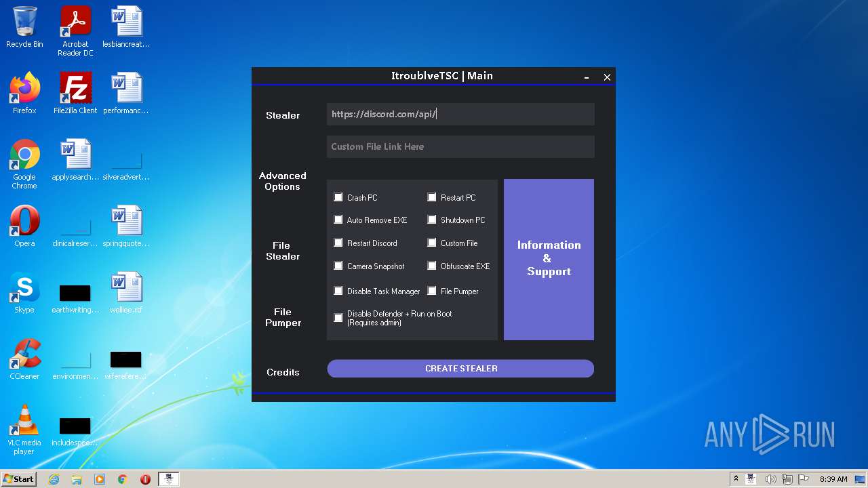Screen dimensions: 868x488
Task: Click the ItroublveTSC taskbar window button
Action: (168, 479)
